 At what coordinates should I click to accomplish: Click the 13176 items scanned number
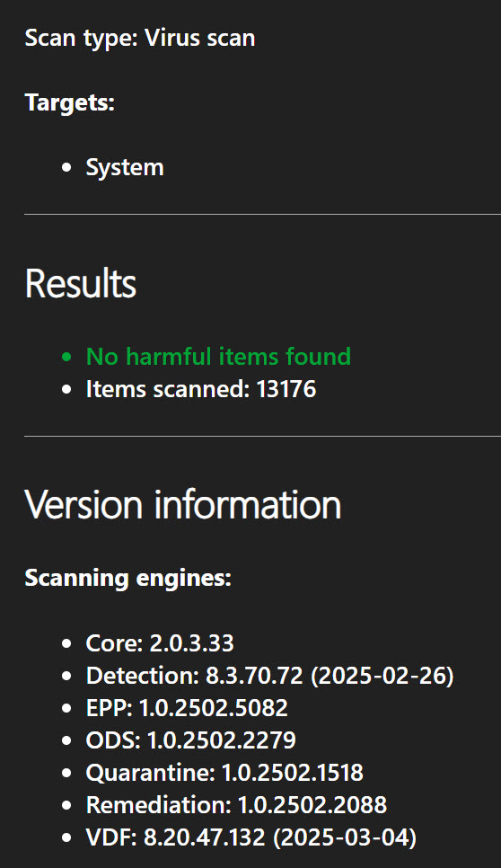tap(286, 389)
